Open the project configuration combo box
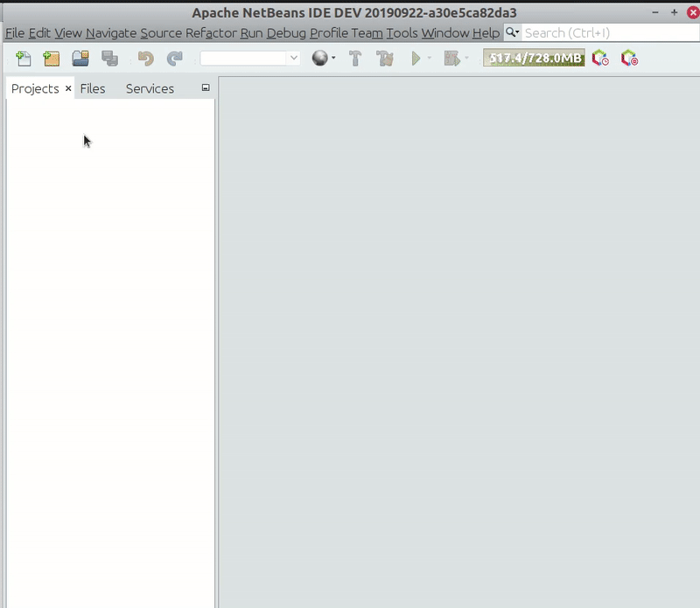The width and height of the screenshot is (700, 608). point(249,58)
